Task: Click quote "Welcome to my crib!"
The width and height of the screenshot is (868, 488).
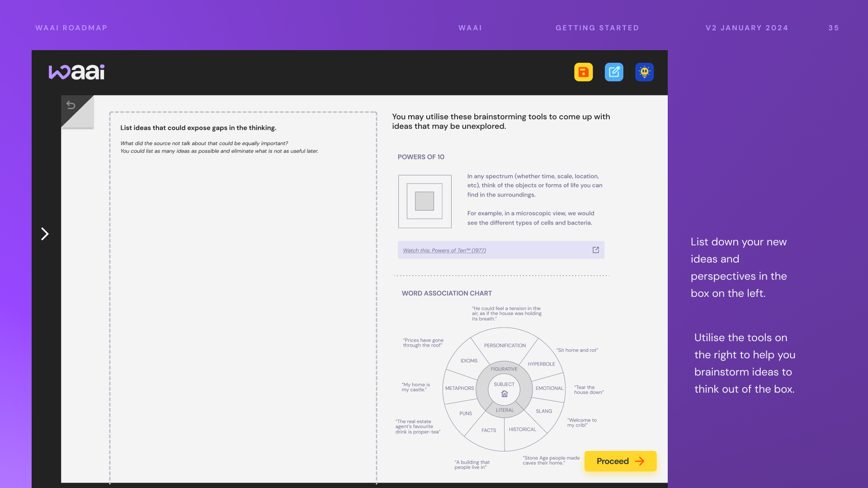Action: (582, 423)
